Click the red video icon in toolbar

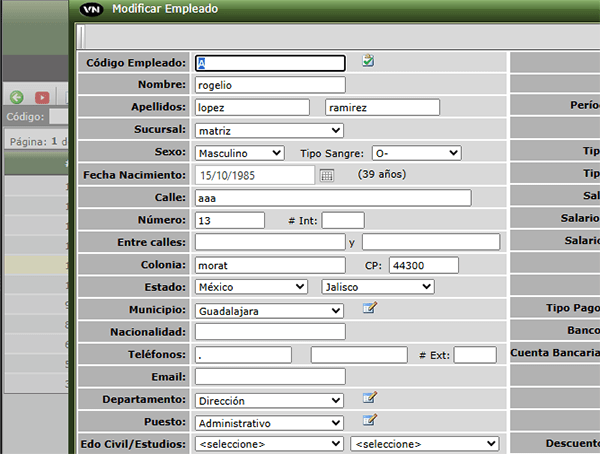click(42, 97)
